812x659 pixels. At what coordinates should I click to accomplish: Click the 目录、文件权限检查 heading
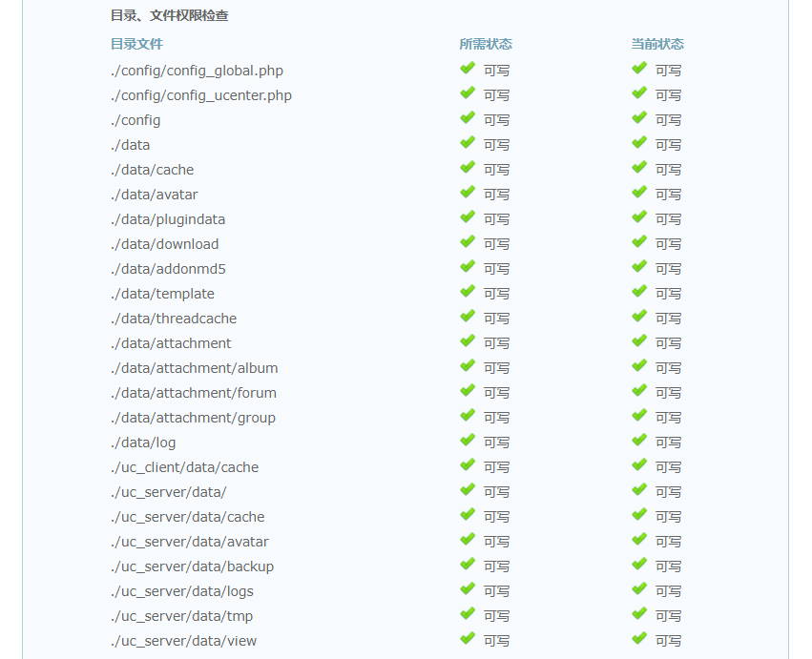click(x=169, y=15)
